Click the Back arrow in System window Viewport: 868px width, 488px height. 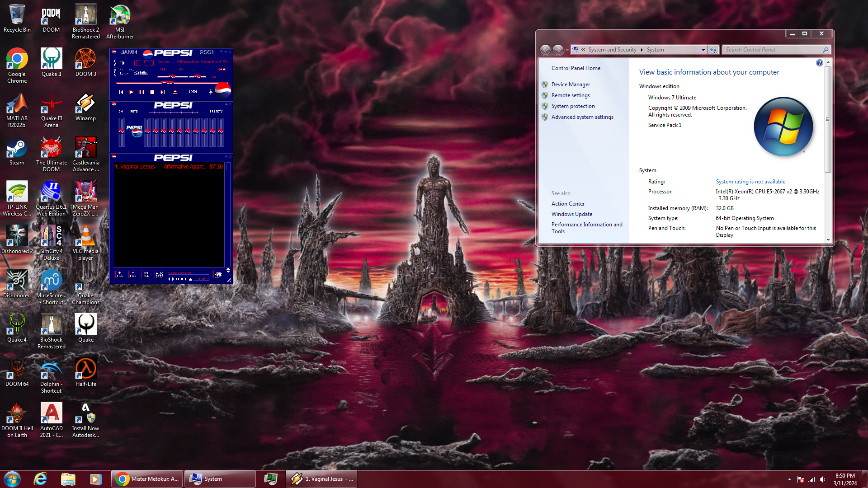click(545, 50)
